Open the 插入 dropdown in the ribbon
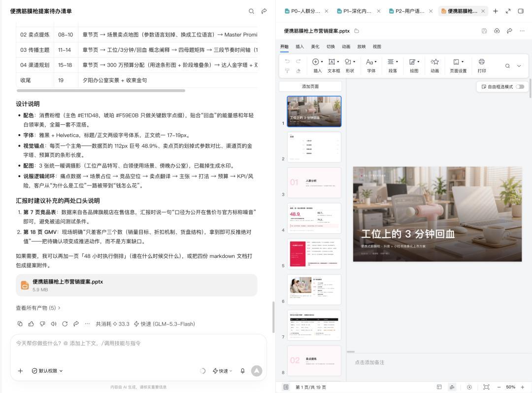532x393 pixels. coord(317,66)
